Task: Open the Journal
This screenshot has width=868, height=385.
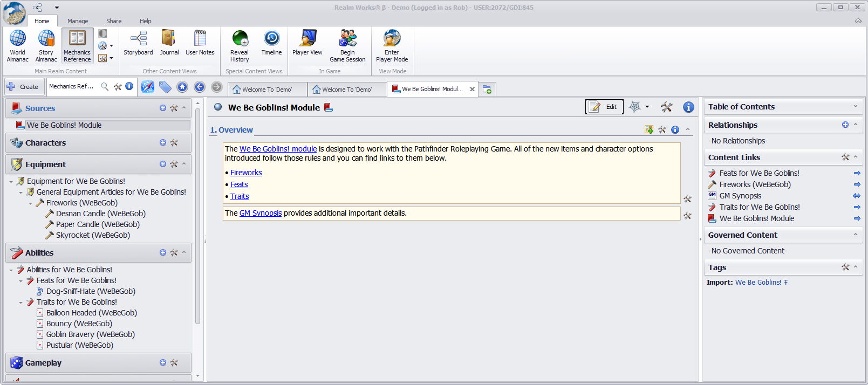Action: tap(169, 43)
